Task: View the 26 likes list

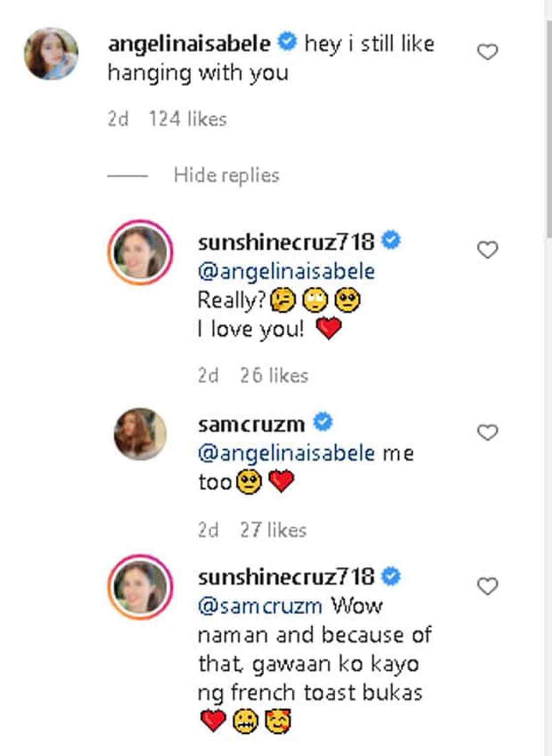Action: pos(274,376)
